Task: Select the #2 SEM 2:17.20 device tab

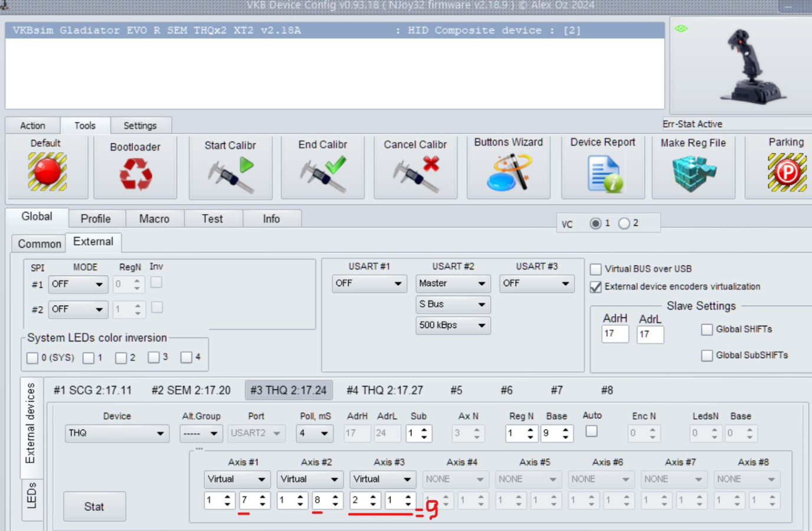Action: pos(191,390)
